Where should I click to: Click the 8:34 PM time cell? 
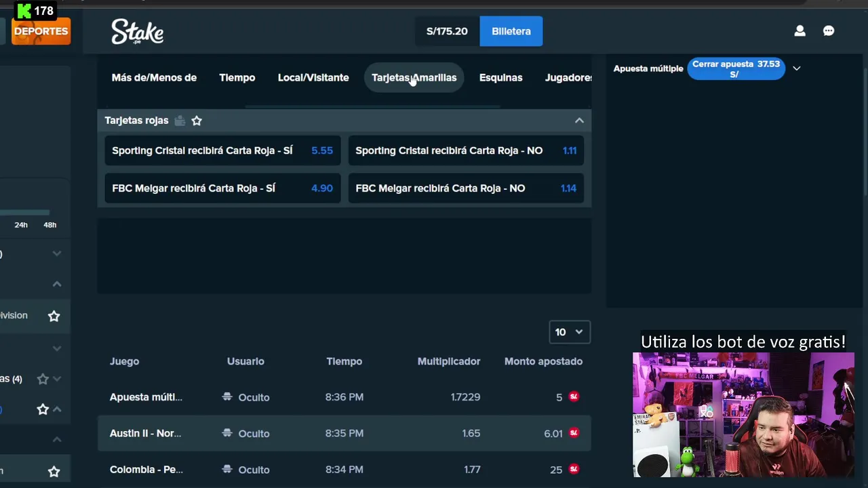coord(344,469)
